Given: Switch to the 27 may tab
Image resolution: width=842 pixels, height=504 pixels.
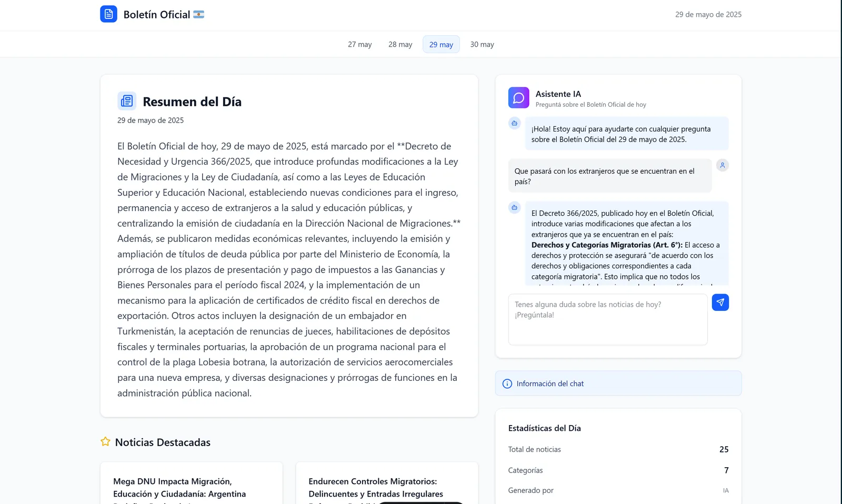Looking at the screenshot, I should point(360,44).
